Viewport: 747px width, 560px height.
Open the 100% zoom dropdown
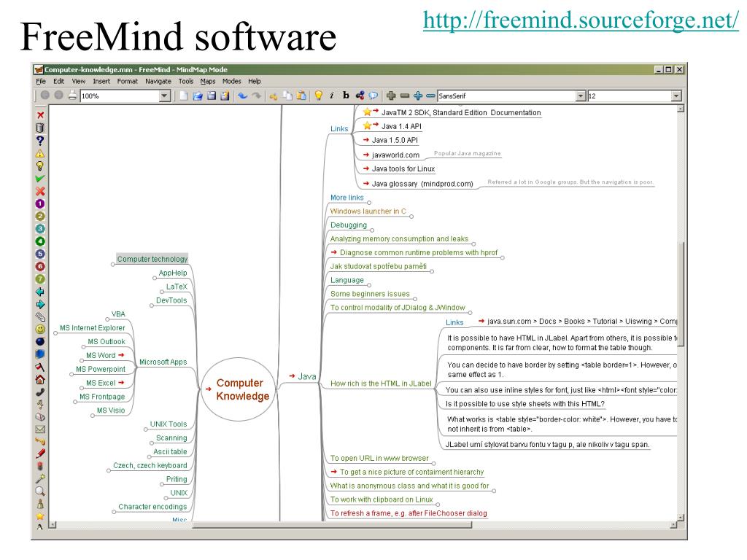click(x=164, y=96)
